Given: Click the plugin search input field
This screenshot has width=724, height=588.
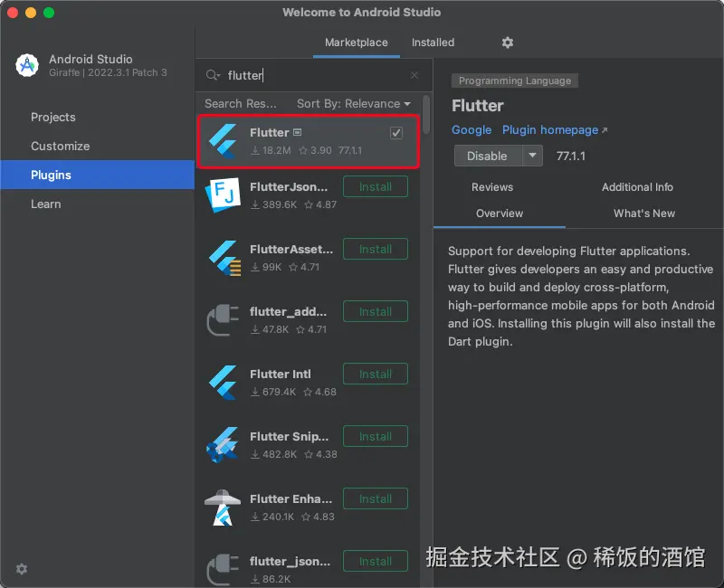Looking at the screenshot, I should point(316,75).
